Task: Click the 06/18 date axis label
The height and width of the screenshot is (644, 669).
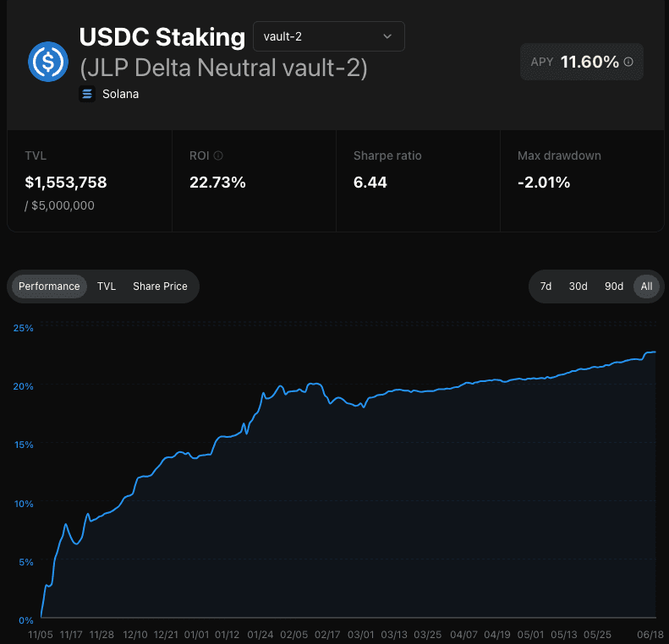Action: point(650,635)
